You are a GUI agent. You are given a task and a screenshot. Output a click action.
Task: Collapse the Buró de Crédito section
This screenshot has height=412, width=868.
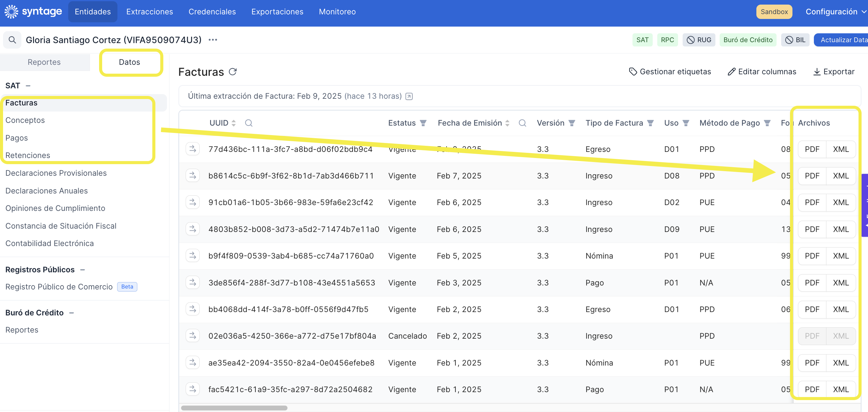[x=72, y=313]
